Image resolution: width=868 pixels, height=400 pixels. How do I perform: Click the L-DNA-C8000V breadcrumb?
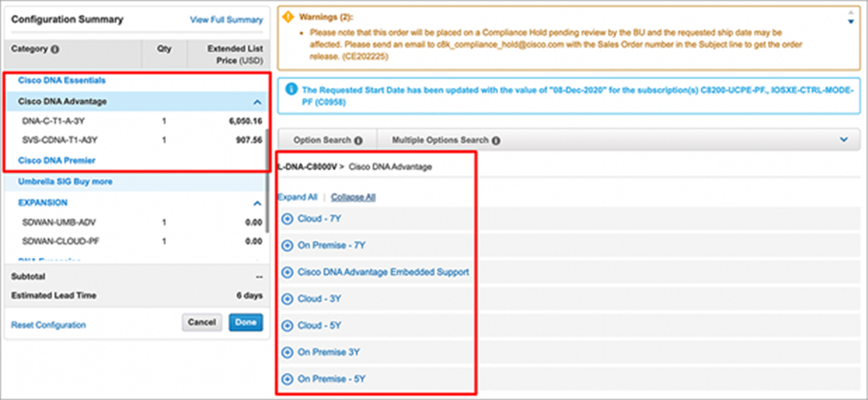(307, 167)
